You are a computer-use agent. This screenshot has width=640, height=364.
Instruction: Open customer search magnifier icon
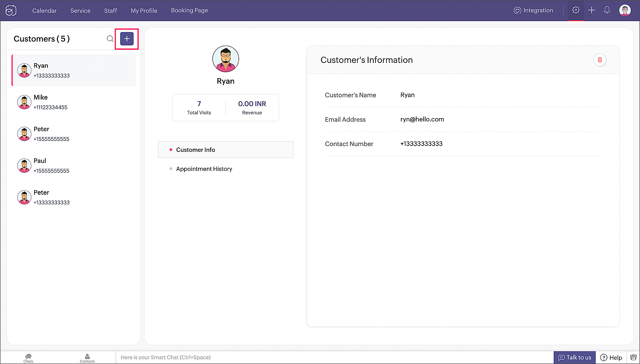[110, 39]
